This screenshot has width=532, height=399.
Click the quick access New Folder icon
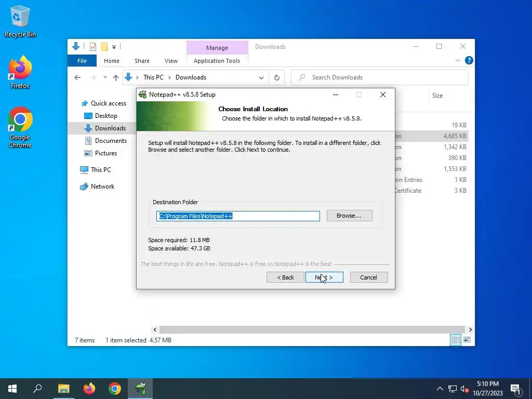(x=105, y=47)
